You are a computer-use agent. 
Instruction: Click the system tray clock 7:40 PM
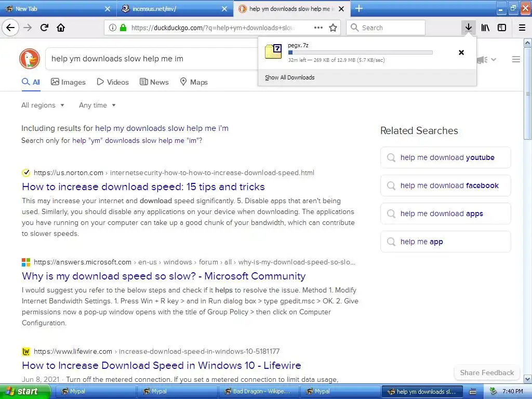(513, 392)
